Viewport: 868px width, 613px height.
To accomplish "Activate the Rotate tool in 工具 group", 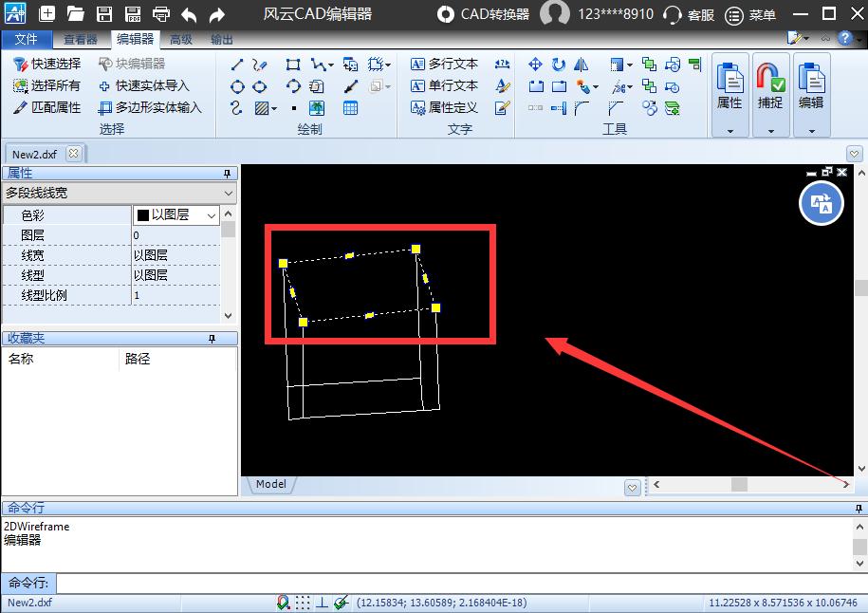I will [561, 65].
